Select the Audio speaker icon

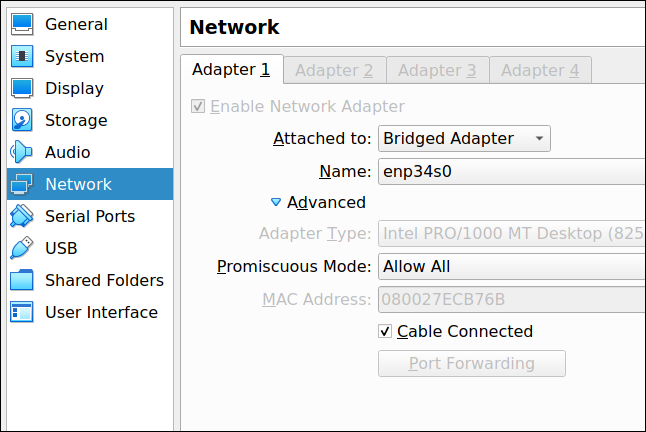coord(21,152)
